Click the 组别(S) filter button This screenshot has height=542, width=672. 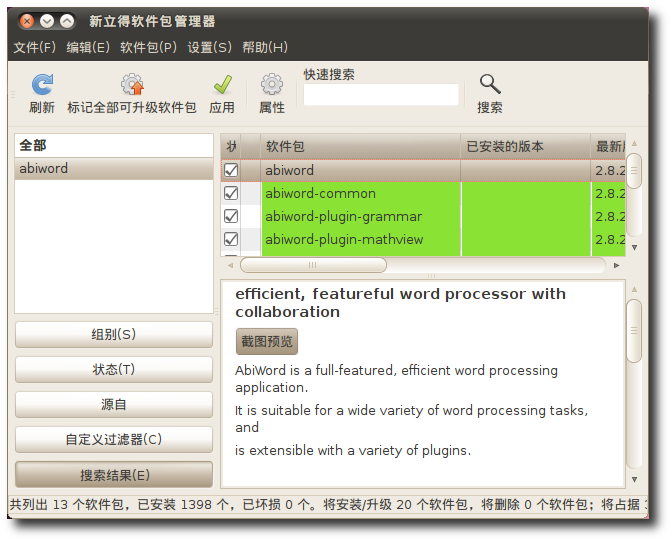(114, 334)
